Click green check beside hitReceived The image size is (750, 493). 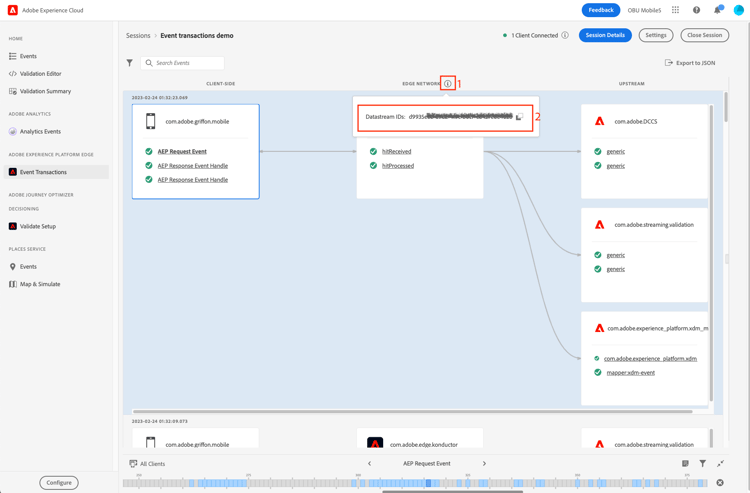coord(373,152)
